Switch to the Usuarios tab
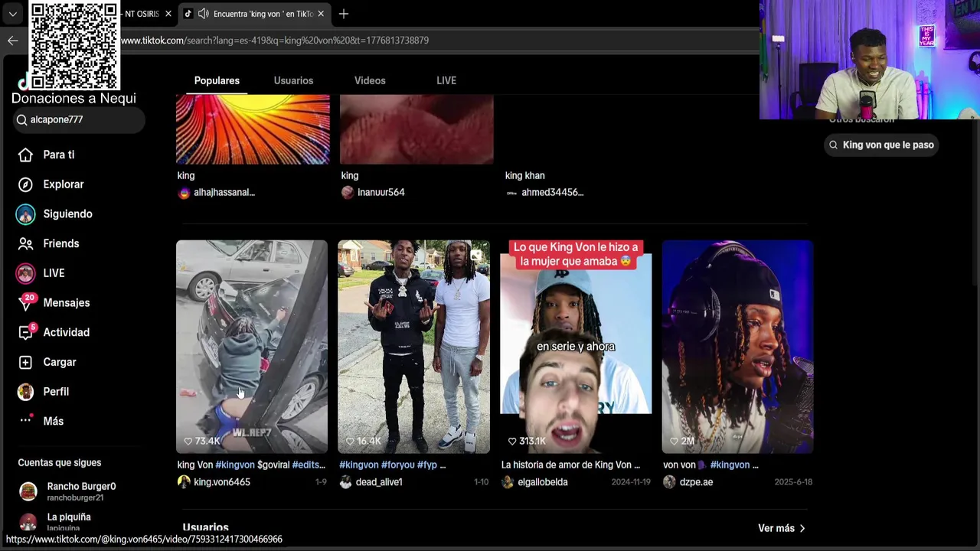This screenshot has height=551, width=980. point(293,80)
